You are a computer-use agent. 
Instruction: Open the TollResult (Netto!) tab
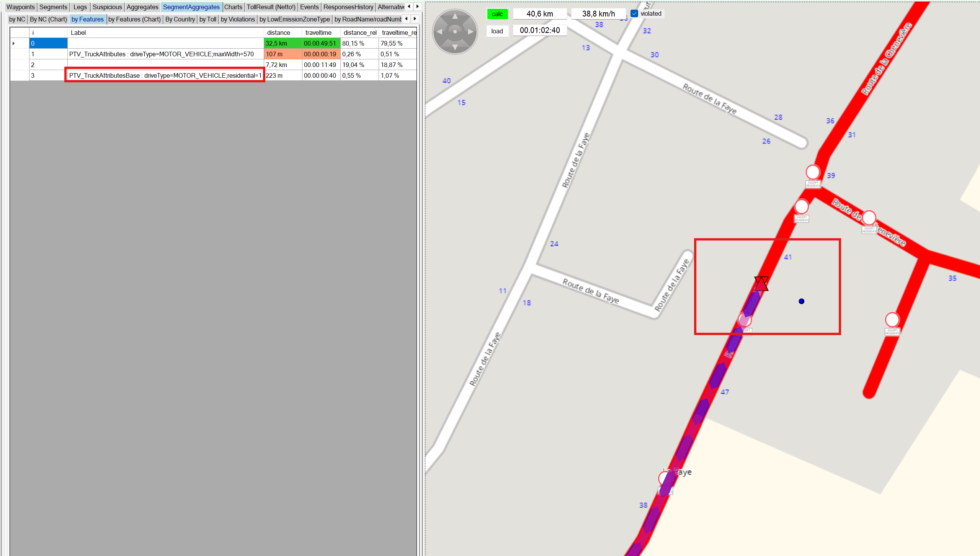tap(271, 7)
